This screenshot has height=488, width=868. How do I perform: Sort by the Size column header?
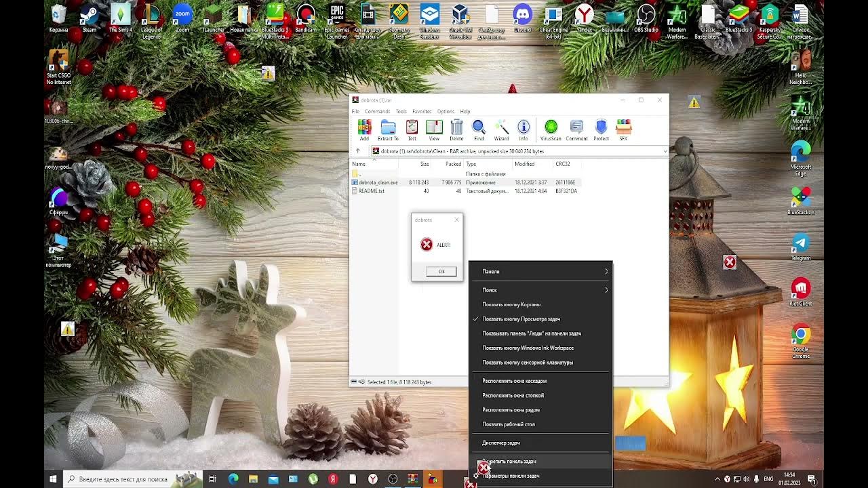point(414,164)
